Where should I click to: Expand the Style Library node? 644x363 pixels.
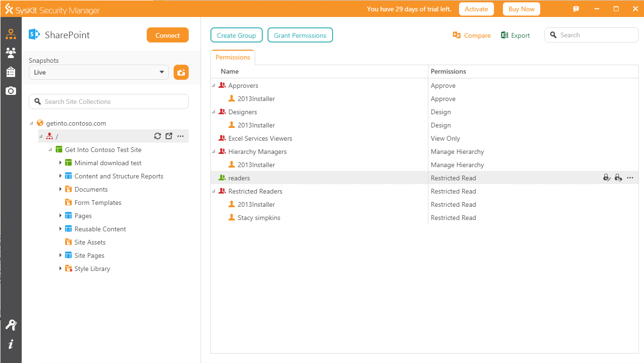(x=60, y=269)
